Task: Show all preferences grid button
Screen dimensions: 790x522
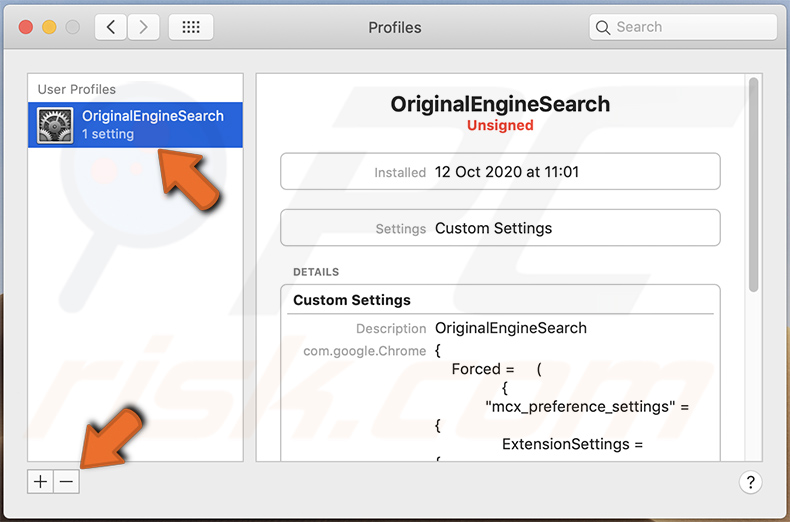Action: tap(191, 27)
